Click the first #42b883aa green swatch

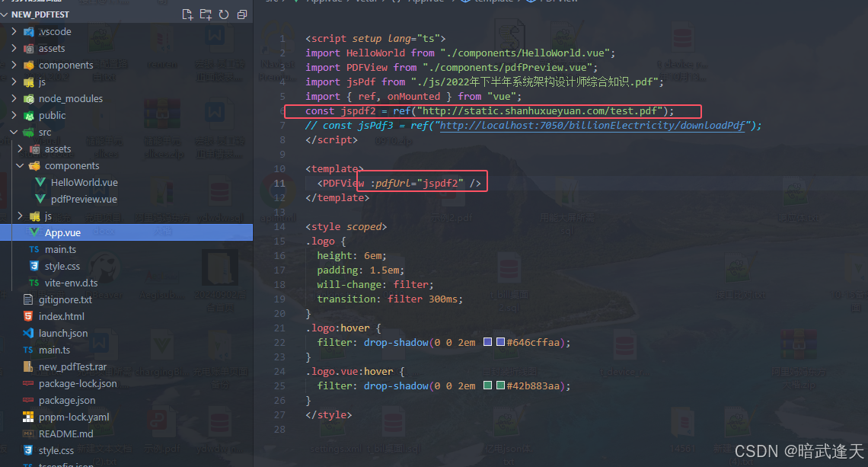[x=488, y=385]
